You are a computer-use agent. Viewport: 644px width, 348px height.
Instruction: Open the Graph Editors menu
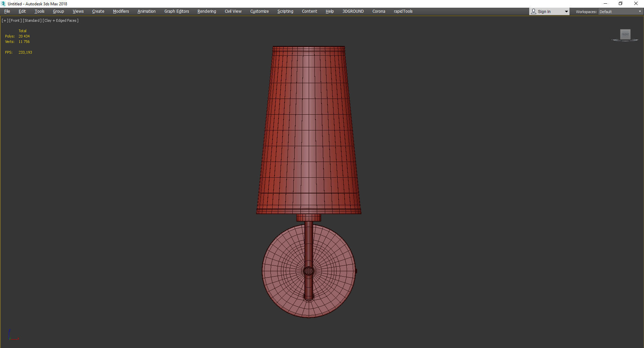point(177,11)
